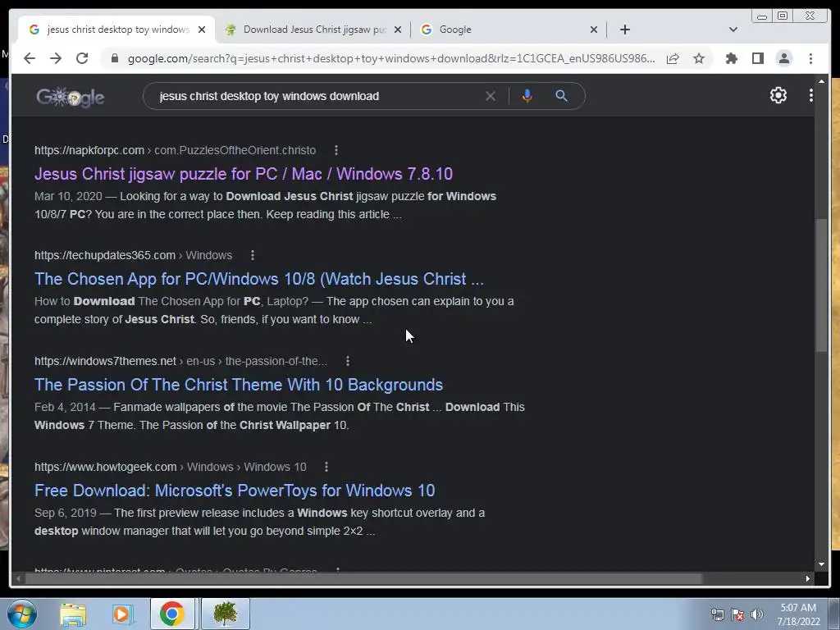Viewport: 840px width, 630px height.
Task: Close the jesus christ desktop toy tab
Action: (x=202, y=30)
